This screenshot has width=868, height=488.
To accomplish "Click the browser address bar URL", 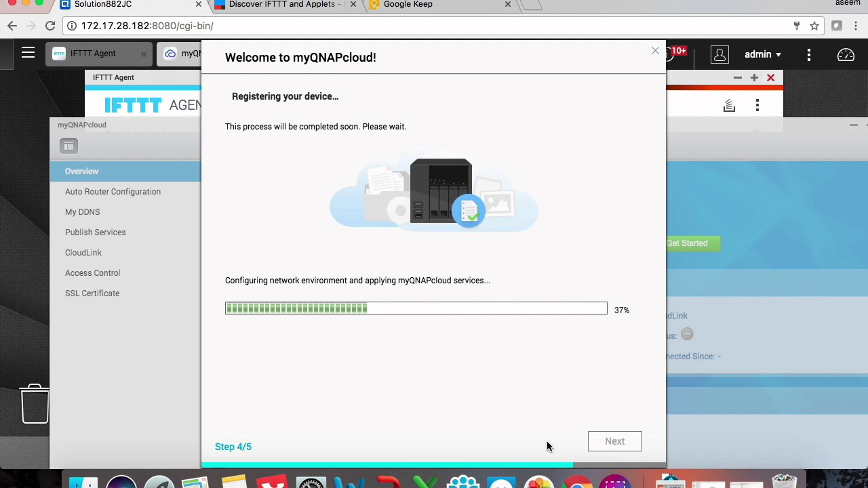I will [147, 26].
